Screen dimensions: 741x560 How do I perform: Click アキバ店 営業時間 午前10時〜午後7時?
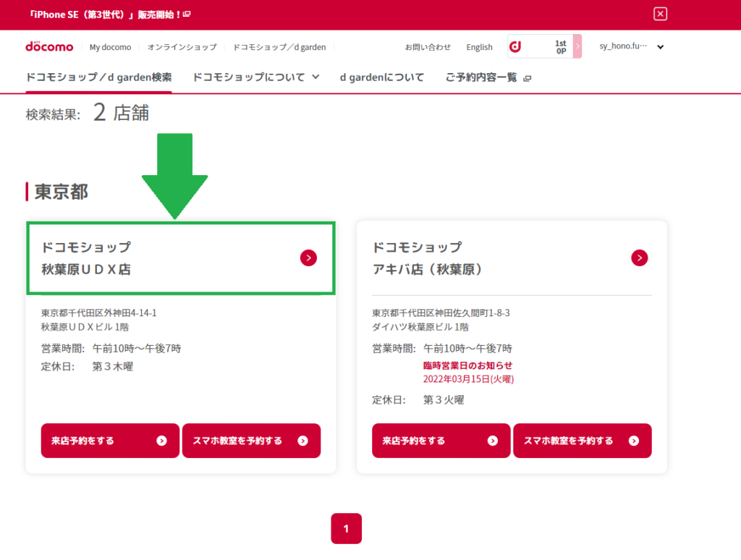(x=442, y=349)
